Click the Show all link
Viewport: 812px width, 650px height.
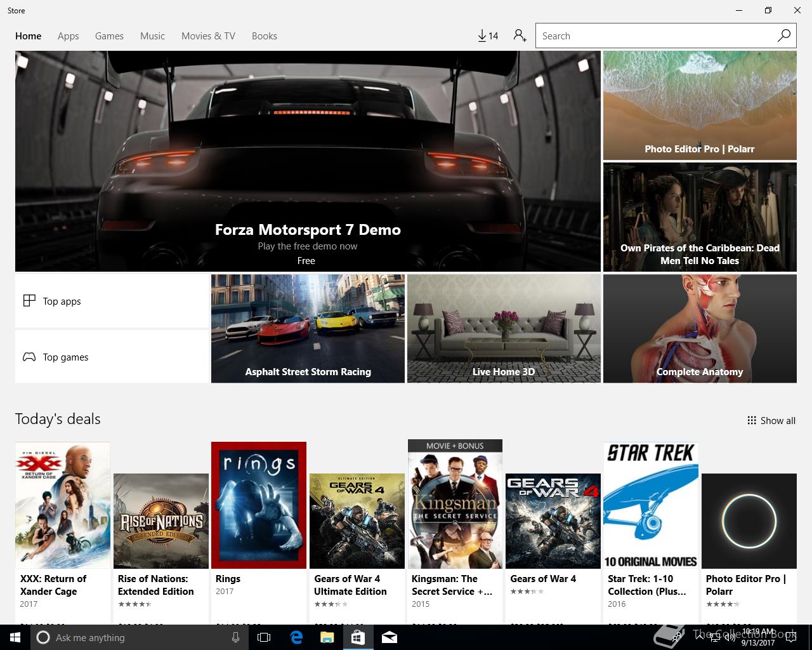tap(771, 420)
